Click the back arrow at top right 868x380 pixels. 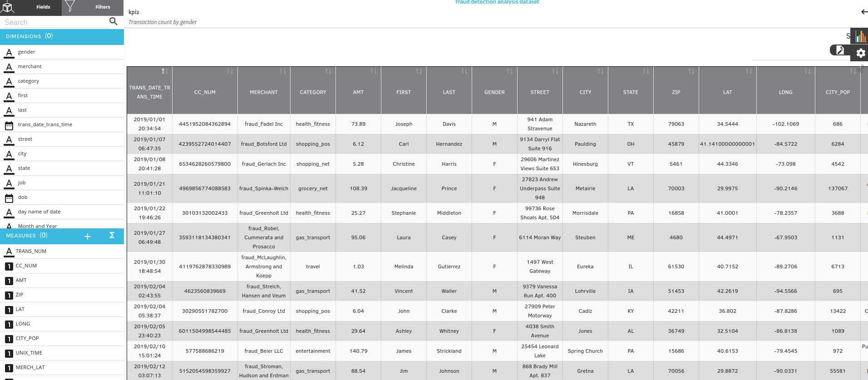[x=863, y=12]
